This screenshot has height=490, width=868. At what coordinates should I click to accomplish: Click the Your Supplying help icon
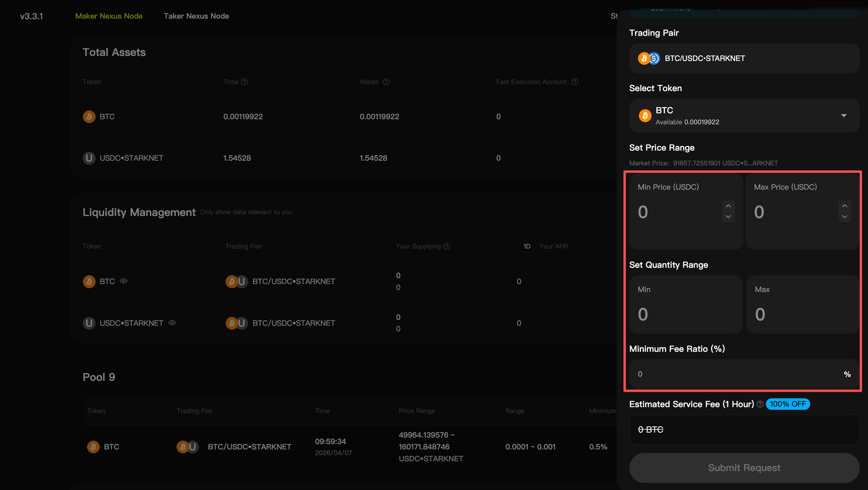447,246
